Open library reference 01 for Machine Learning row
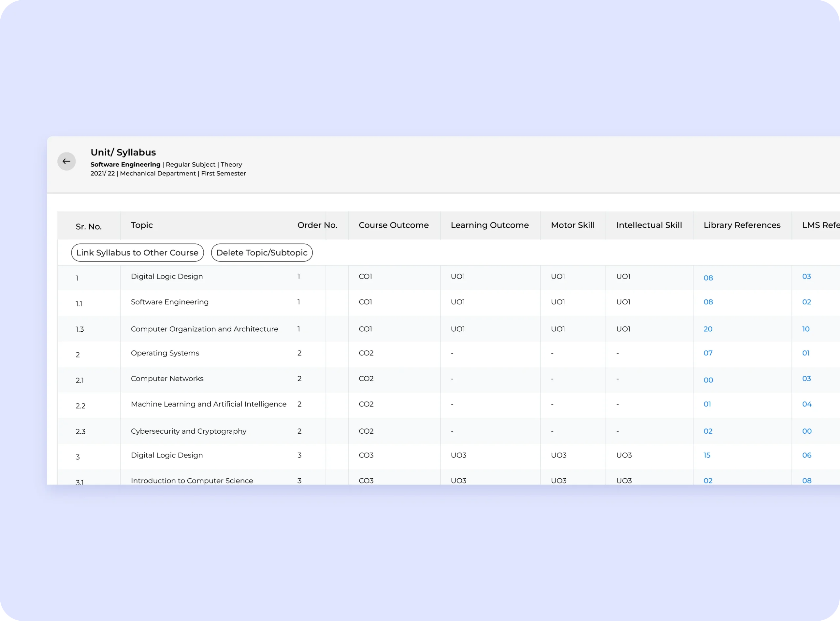This screenshot has width=840, height=621. coord(707,404)
